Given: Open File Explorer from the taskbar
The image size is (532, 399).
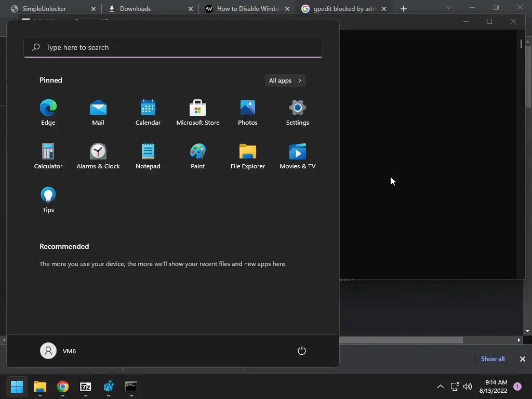Looking at the screenshot, I should (39, 387).
